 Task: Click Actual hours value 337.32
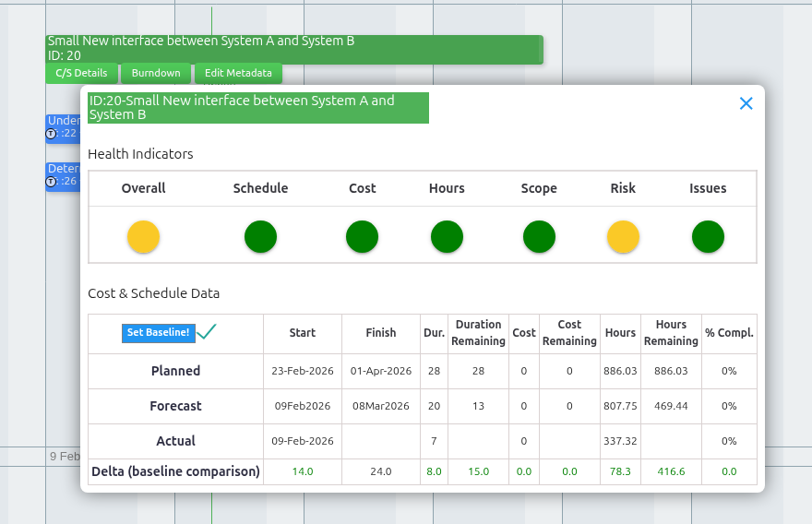620,441
